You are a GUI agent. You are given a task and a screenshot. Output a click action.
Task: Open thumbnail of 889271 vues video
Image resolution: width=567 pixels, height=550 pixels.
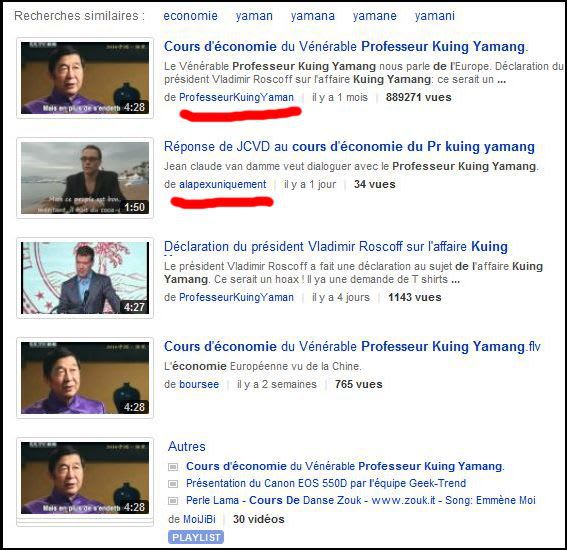click(x=85, y=78)
